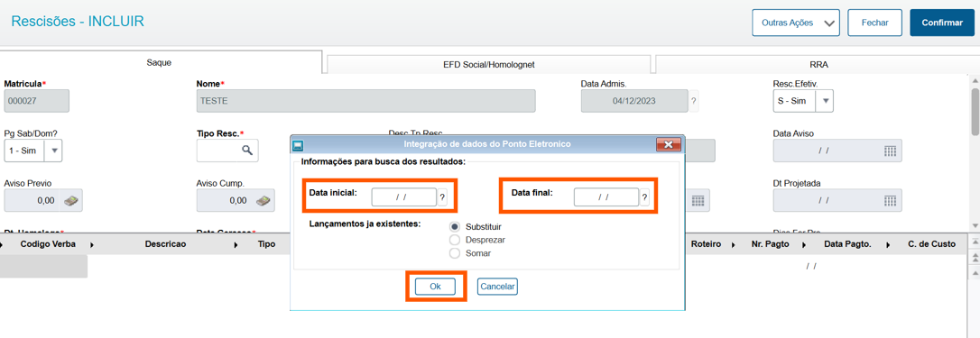Open the Outras Ações dropdown
The image size is (980, 338).
pyautogui.click(x=796, y=23)
